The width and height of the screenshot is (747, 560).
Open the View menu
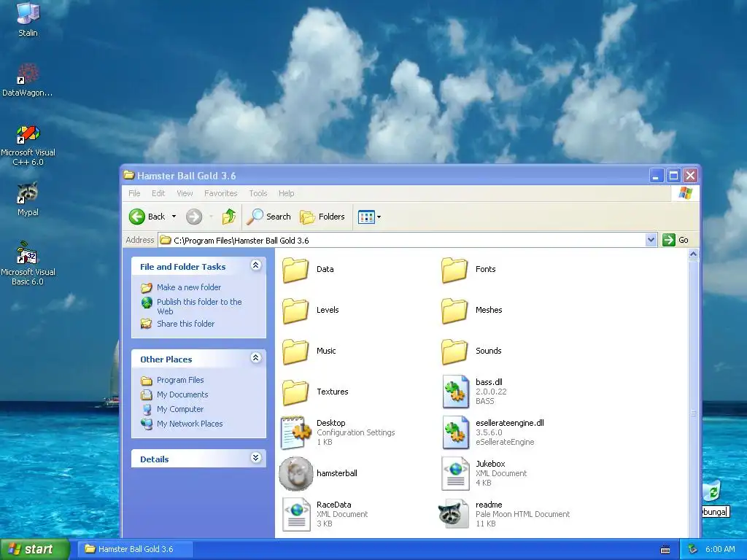click(x=185, y=193)
